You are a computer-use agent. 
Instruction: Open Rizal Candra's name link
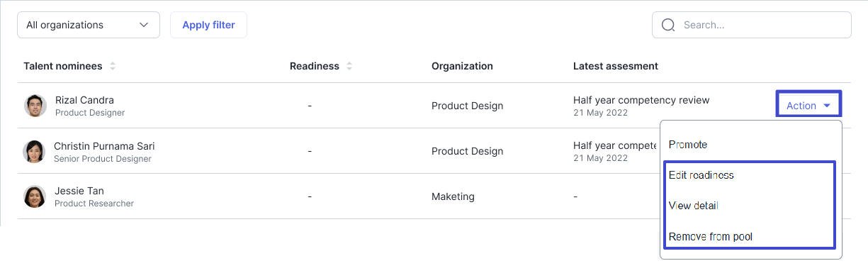coord(84,100)
